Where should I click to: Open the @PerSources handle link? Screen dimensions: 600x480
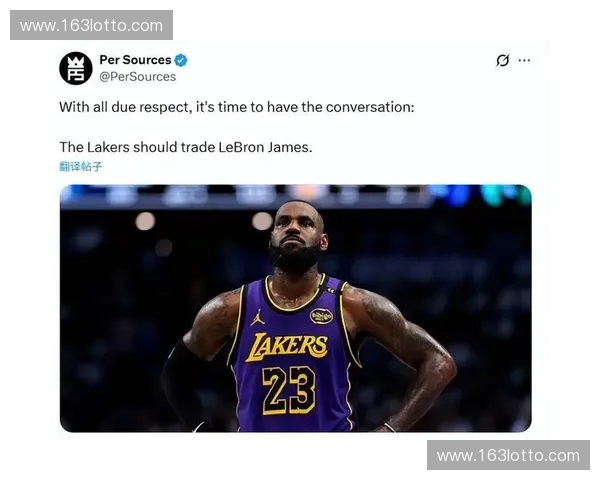coord(138,77)
